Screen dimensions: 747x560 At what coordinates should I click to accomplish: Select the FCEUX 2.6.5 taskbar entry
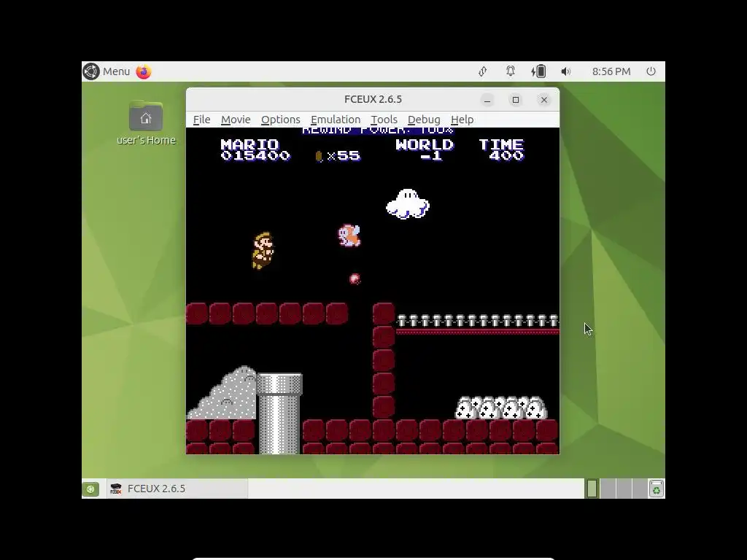(x=177, y=489)
